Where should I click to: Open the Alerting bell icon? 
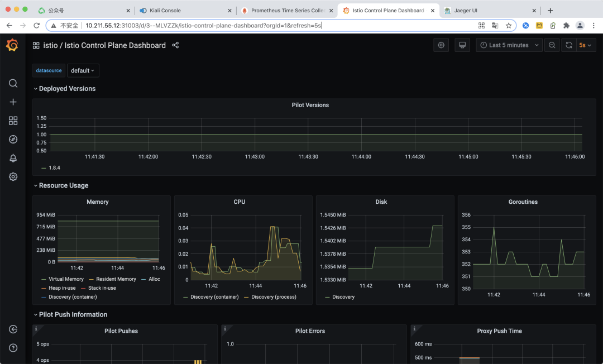13,158
